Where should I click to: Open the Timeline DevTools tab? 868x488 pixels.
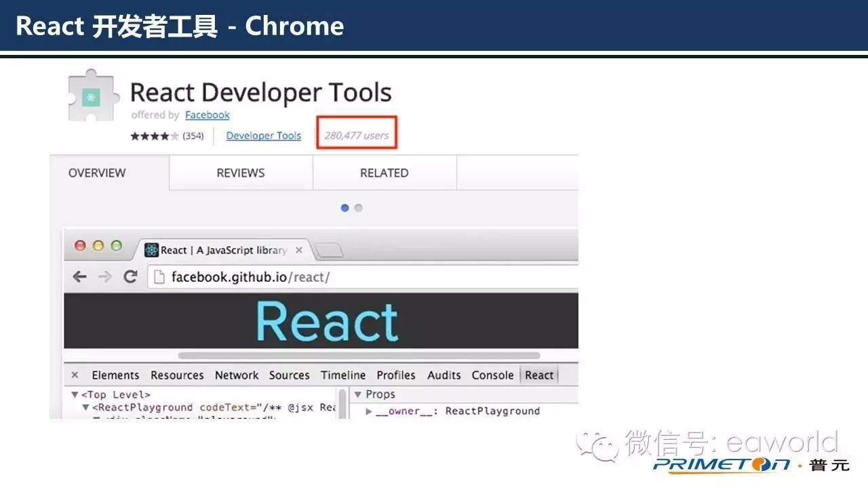(x=343, y=375)
